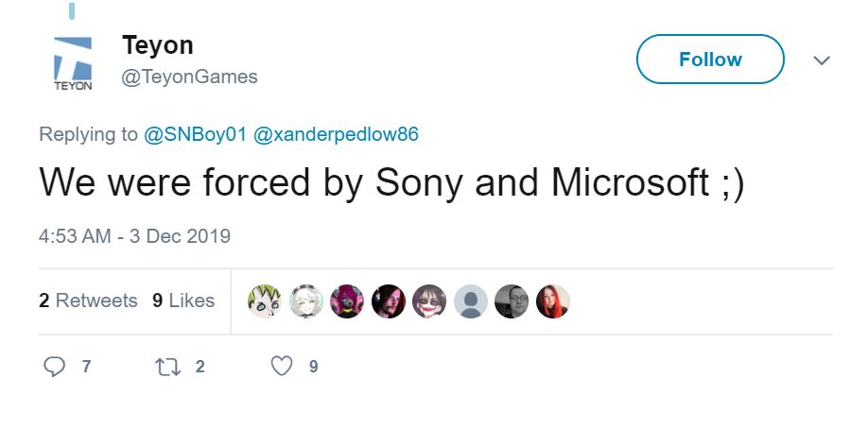Click the Teyon display name
868x430 pixels.
(157, 44)
